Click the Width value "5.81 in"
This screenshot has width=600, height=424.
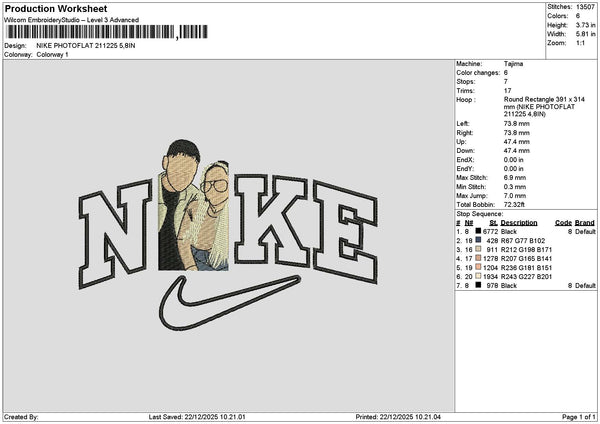[x=585, y=34]
